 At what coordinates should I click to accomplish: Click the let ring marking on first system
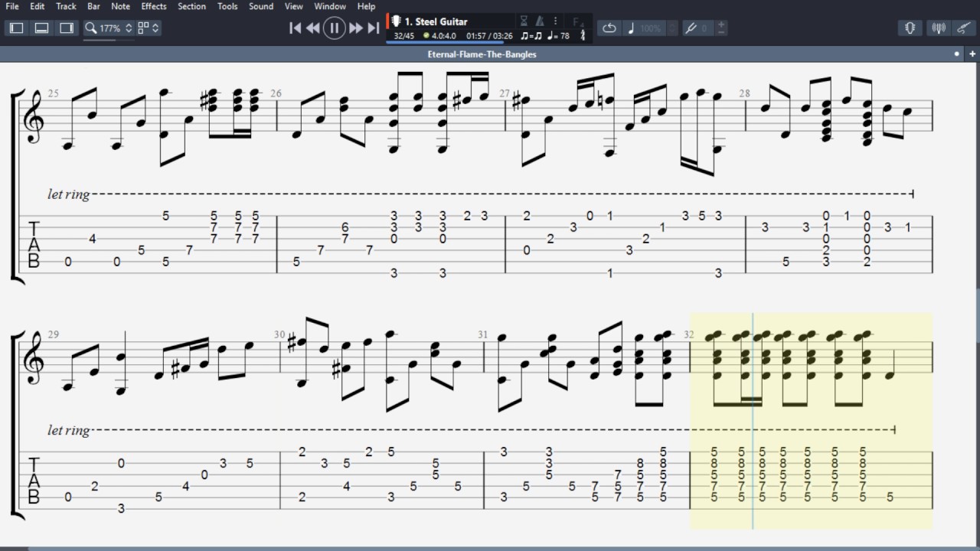tap(68, 194)
